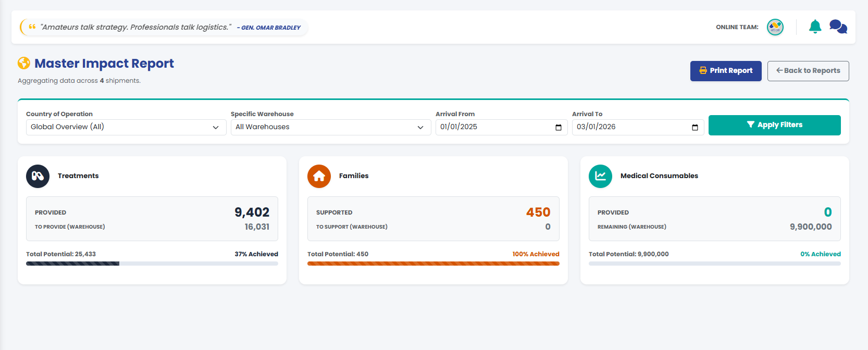The width and height of the screenshot is (868, 350).
Task: Click the Medical Consumables card title
Action: coord(659,176)
